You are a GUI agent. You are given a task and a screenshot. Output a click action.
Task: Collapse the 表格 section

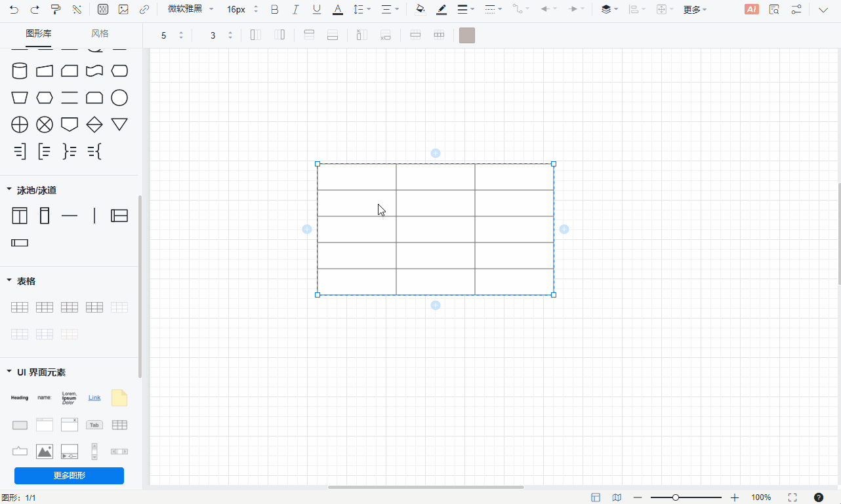pos(9,281)
